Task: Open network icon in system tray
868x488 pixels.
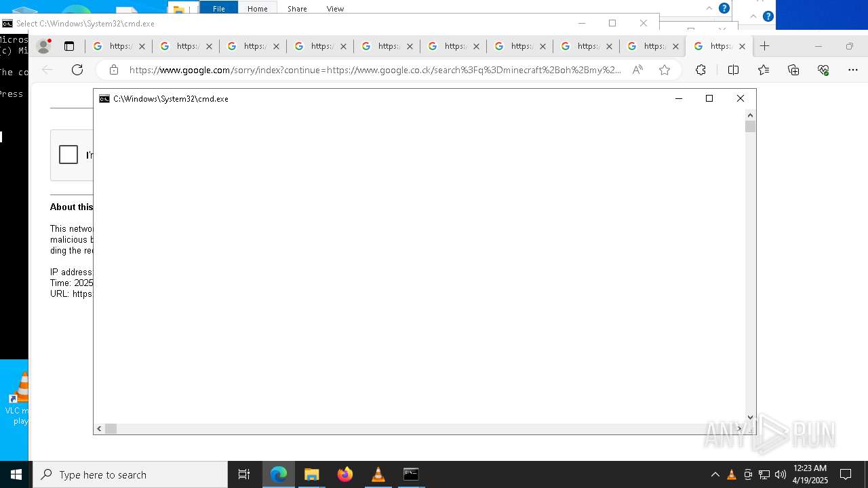Action: (x=764, y=474)
